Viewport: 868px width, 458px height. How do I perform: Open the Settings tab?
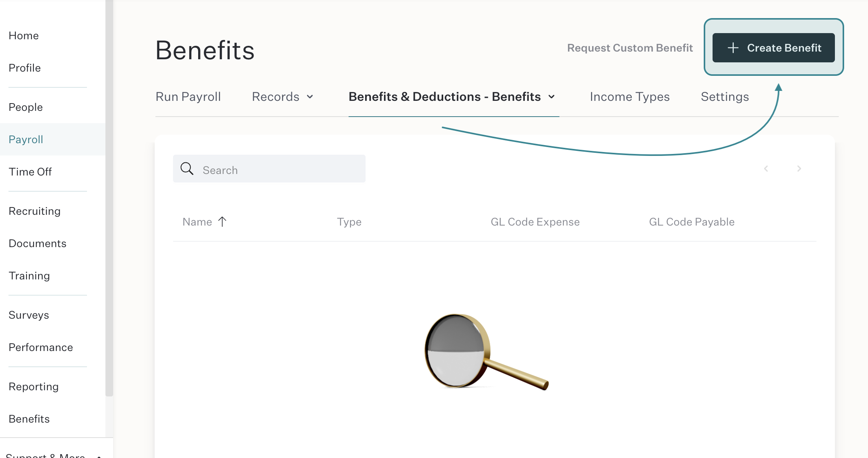(725, 97)
